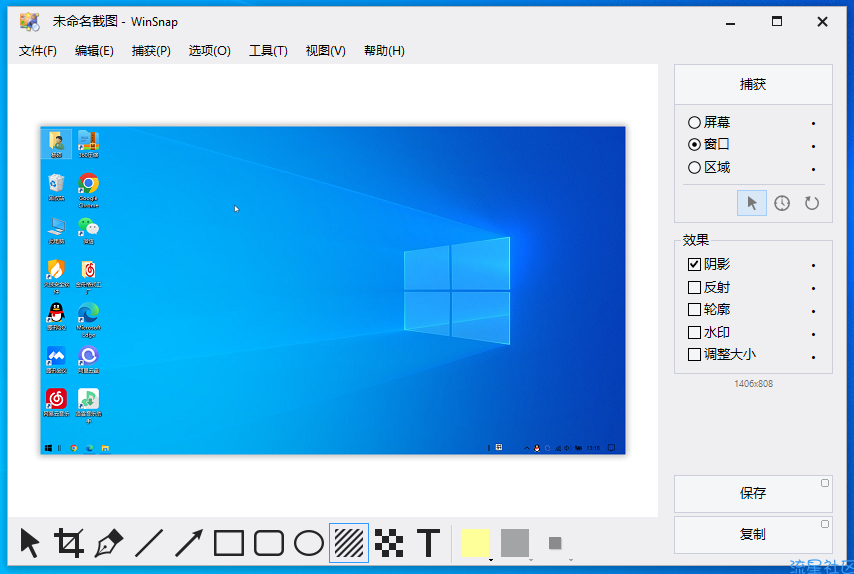This screenshot has width=854, height=574.
Task: Select the Rounded Rectangle tool
Action: click(269, 542)
